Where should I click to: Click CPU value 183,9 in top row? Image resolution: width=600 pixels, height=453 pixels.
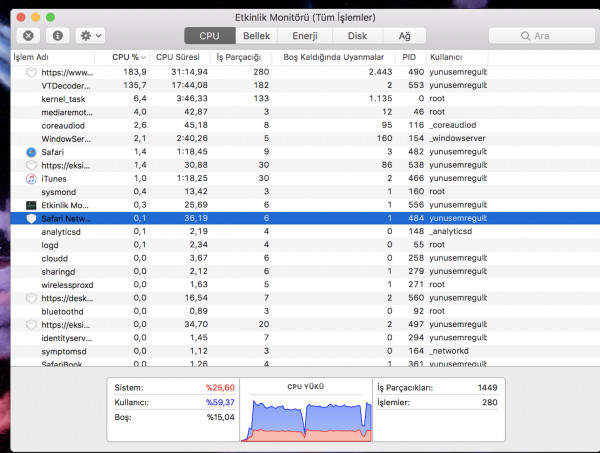point(135,72)
